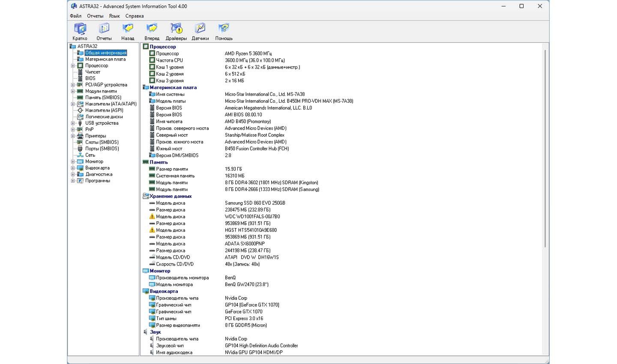Click the Частота CPU row icon
This screenshot has height=364, width=617.
pyautogui.click(x=152, y=60)
